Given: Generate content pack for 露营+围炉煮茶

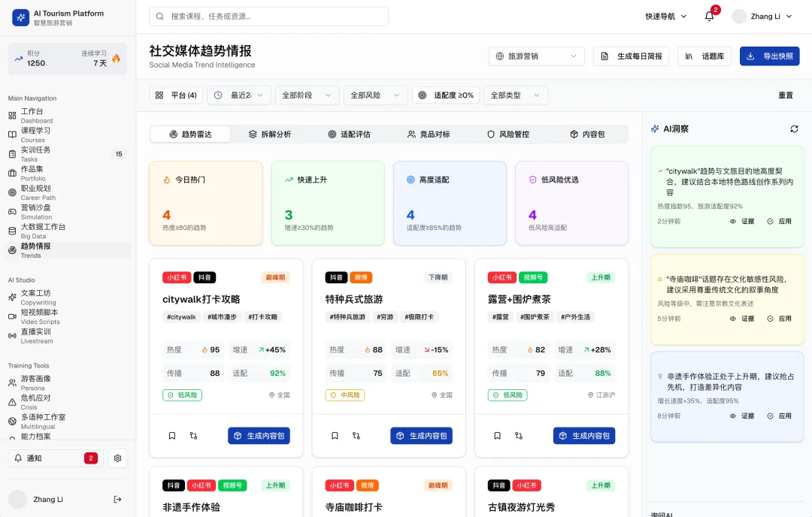Looking at the screenshot, I should 584,436.
